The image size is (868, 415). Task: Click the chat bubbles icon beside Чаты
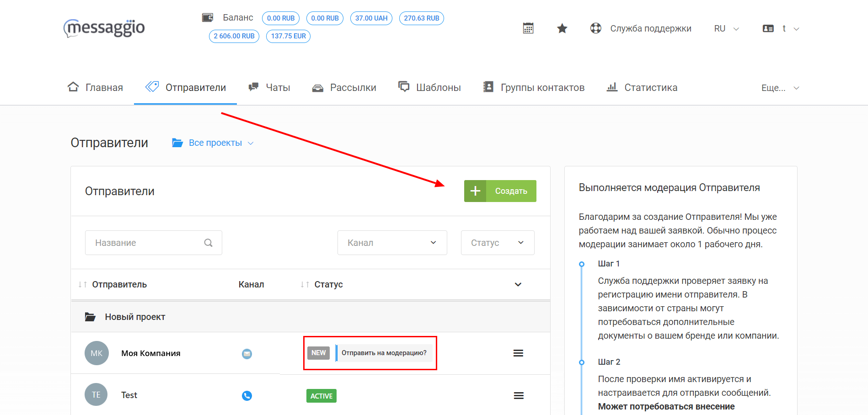pos(253,87)
